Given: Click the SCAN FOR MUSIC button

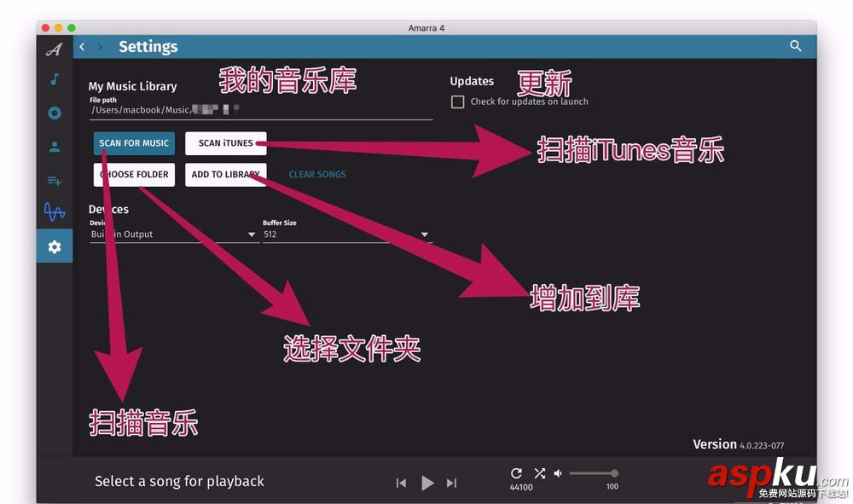Looking at the screenshot, I should tap(133, 144).
